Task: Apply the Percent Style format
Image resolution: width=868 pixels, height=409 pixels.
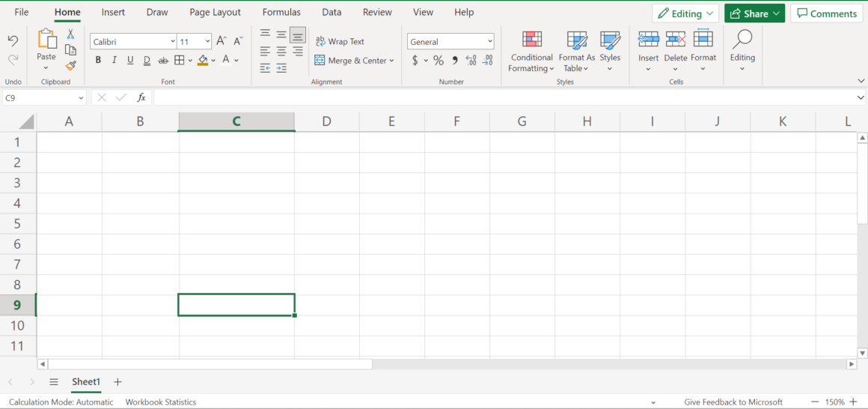Action: click(x=438, y=61)
